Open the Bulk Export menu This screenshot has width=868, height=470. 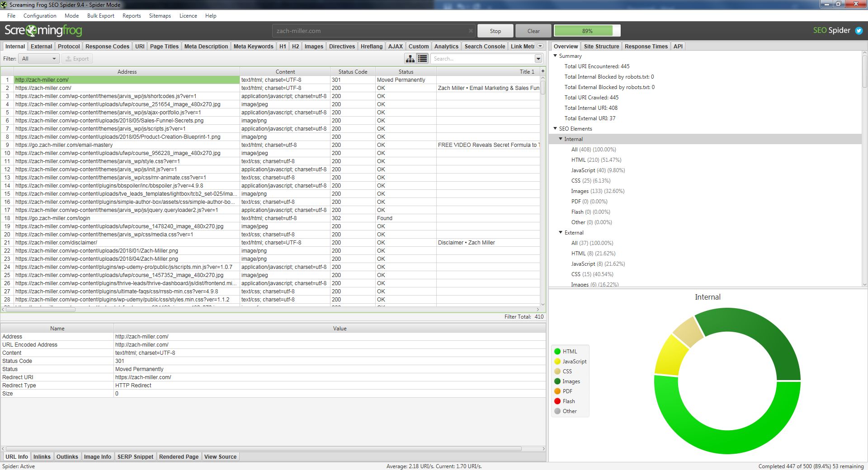pyautogui.click(x=100, y=16)
